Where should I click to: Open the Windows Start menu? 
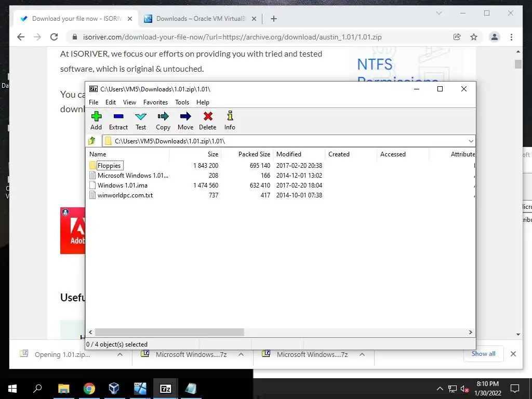[x=12, y=389]
